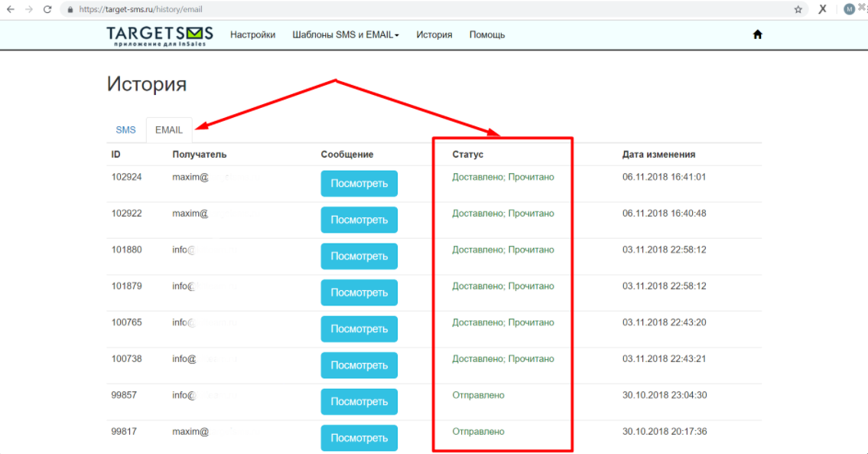Click the extension icon beside the bookmark star
The width and height of the screenshot is (868, 454).
click(821, 10)
